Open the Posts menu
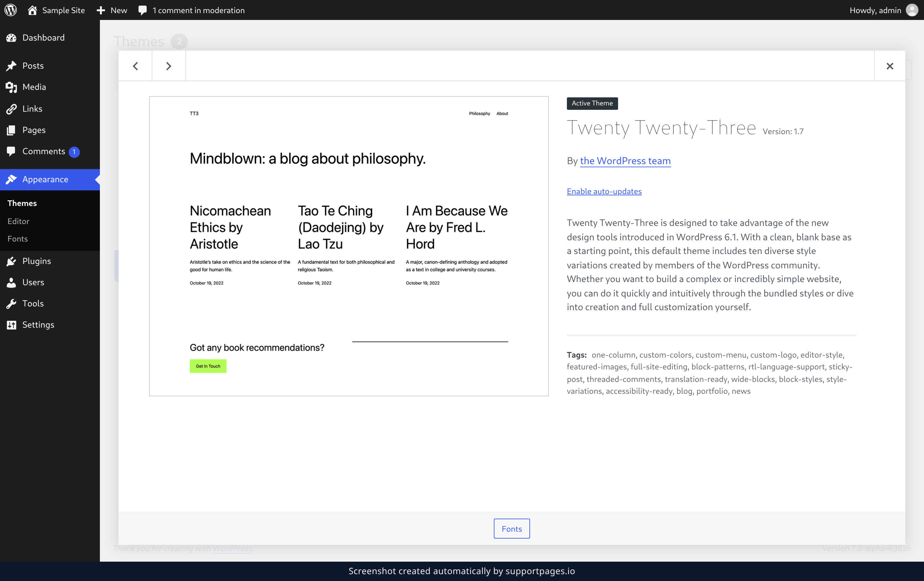Viewport: 924px width, 581px height. [x=50, y=66]
